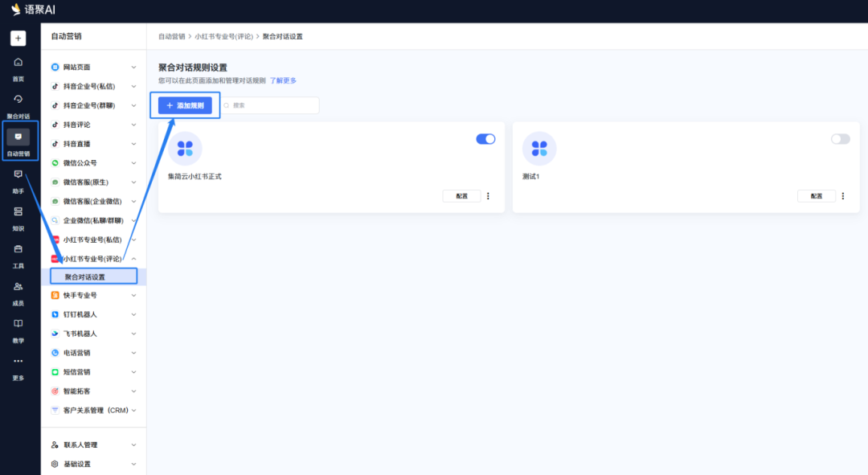Expand the 小红书专业号(私信) chevron
This screenshot has width=868, height=475.
(133, 240)
